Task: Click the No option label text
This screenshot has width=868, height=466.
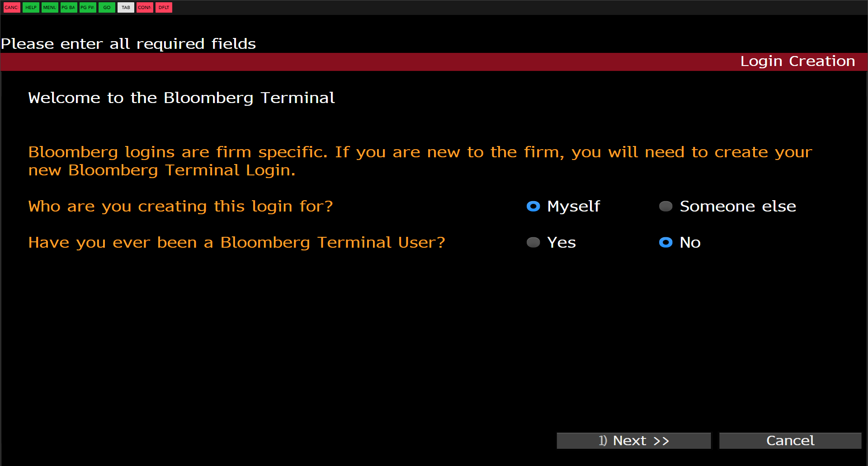Action: click(690, 243)
